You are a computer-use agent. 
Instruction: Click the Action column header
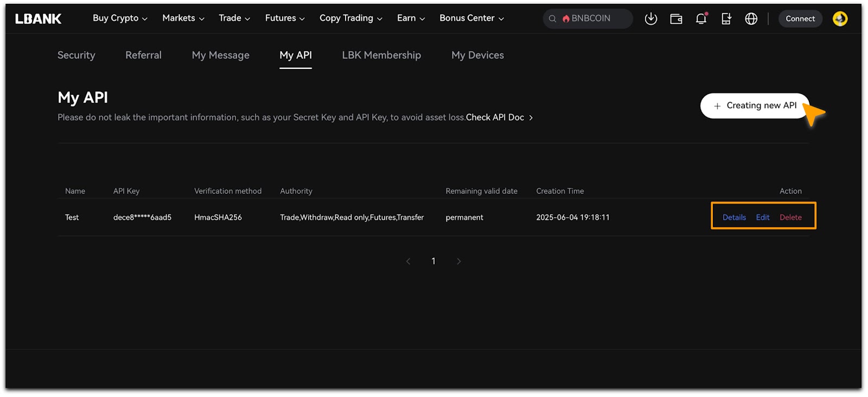790,191
